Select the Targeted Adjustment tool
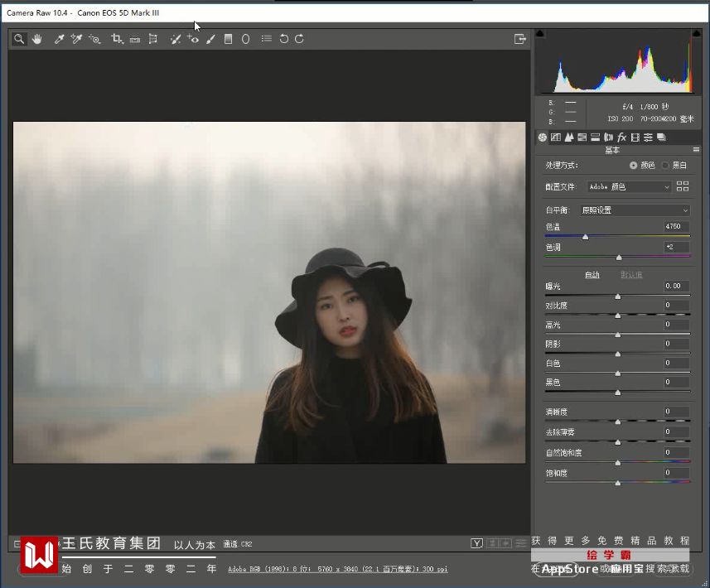The image size is (710, 588). tap(94, 40)
